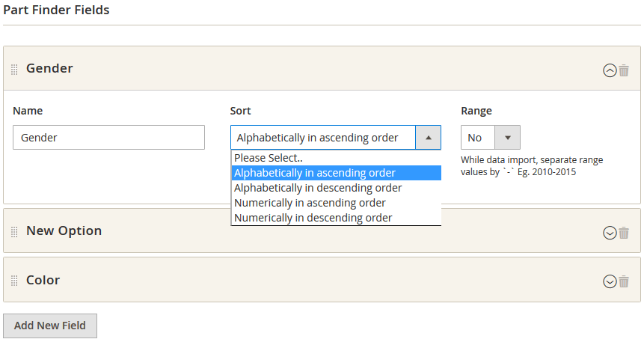Grab the Gender field drag handle

pos(14,70)
